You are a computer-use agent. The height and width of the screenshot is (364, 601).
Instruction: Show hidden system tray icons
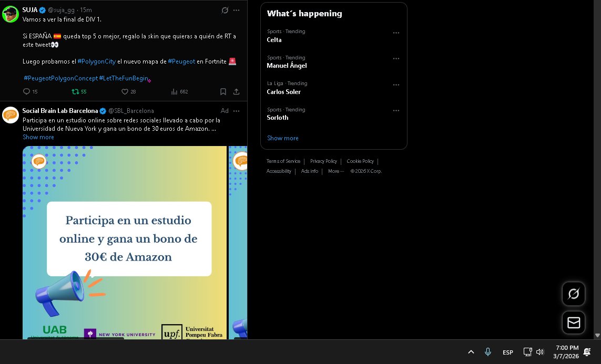click(471, 352)
